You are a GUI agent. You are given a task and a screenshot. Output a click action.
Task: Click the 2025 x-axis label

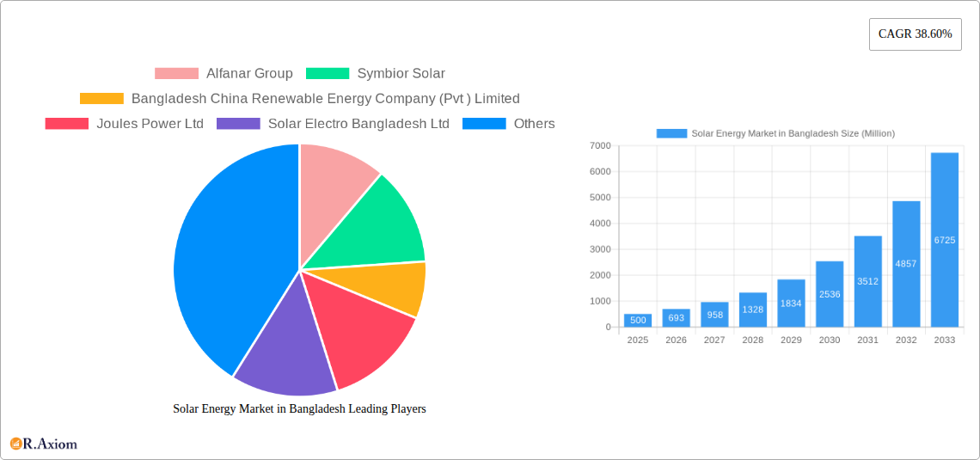point(638,340)
